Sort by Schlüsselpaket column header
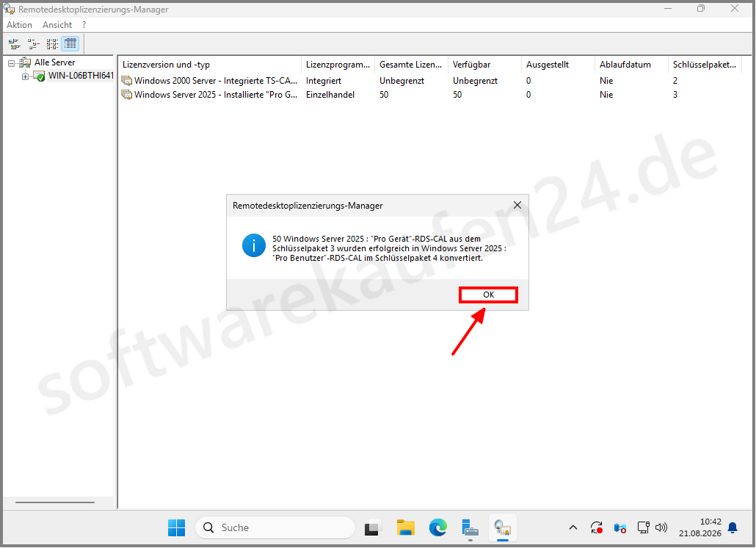The height and width of the screenshot is (548, 756). [x=705, y=65]
